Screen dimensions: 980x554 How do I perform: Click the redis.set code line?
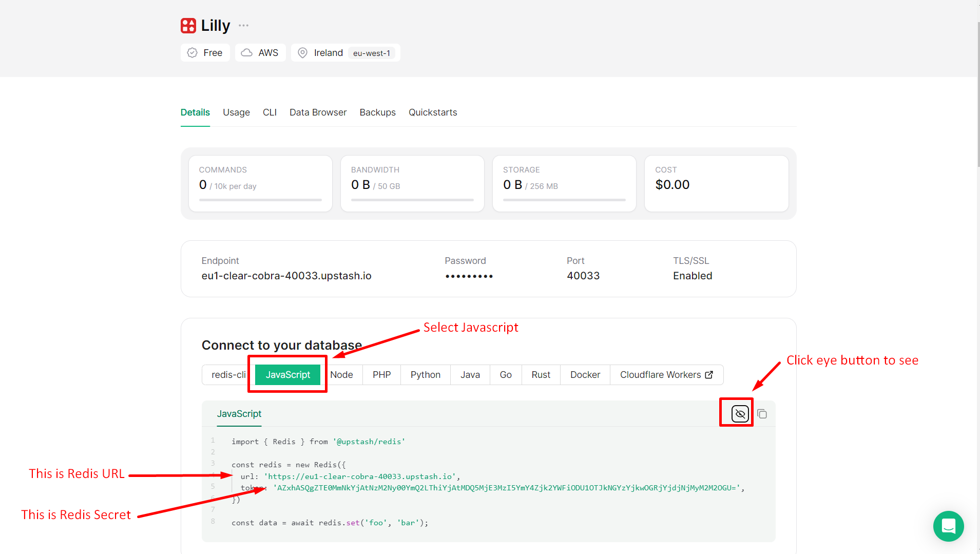pos(330,523)
